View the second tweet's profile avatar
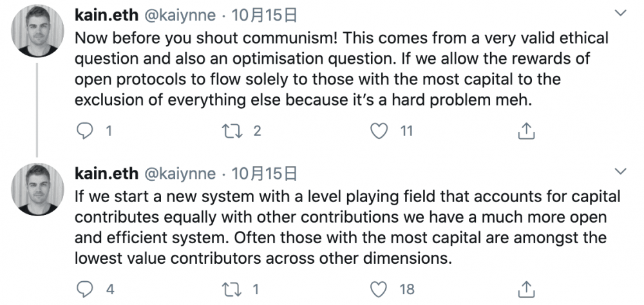644x305 pixels. click(x=39, y=190)
